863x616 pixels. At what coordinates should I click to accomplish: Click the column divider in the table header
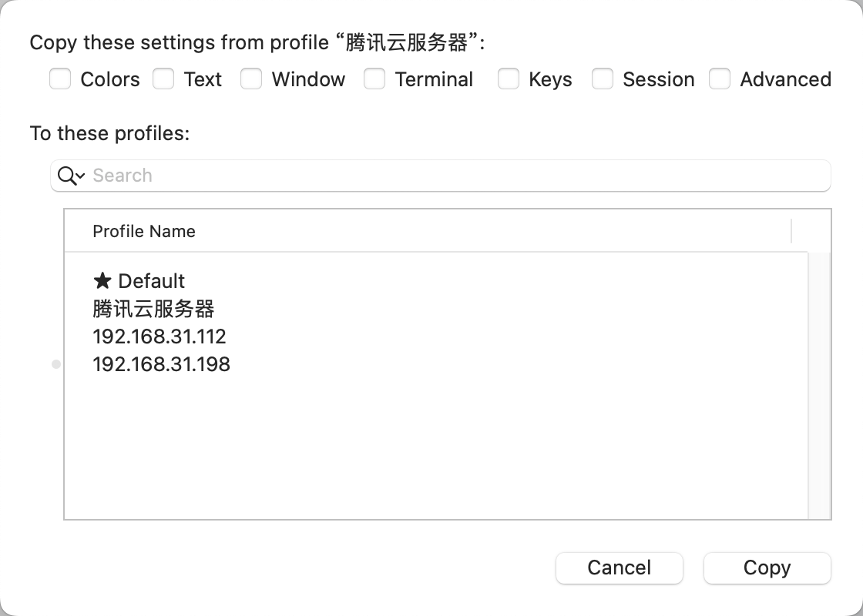pyautogui.click(x=791, y=231)
